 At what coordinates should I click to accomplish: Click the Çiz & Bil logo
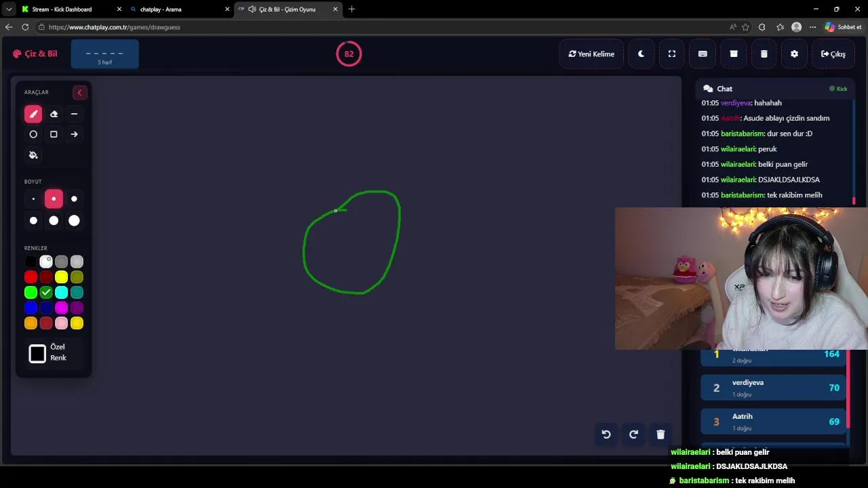[x=35, y=54]
